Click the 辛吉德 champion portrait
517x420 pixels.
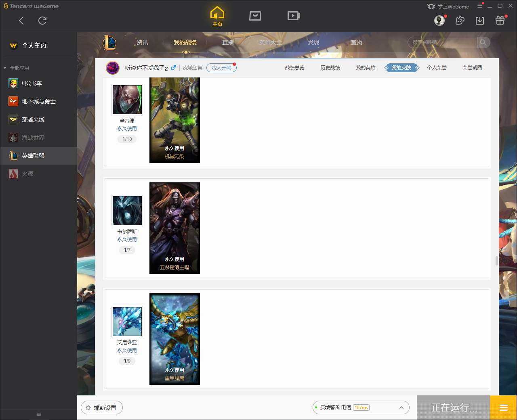127,100
